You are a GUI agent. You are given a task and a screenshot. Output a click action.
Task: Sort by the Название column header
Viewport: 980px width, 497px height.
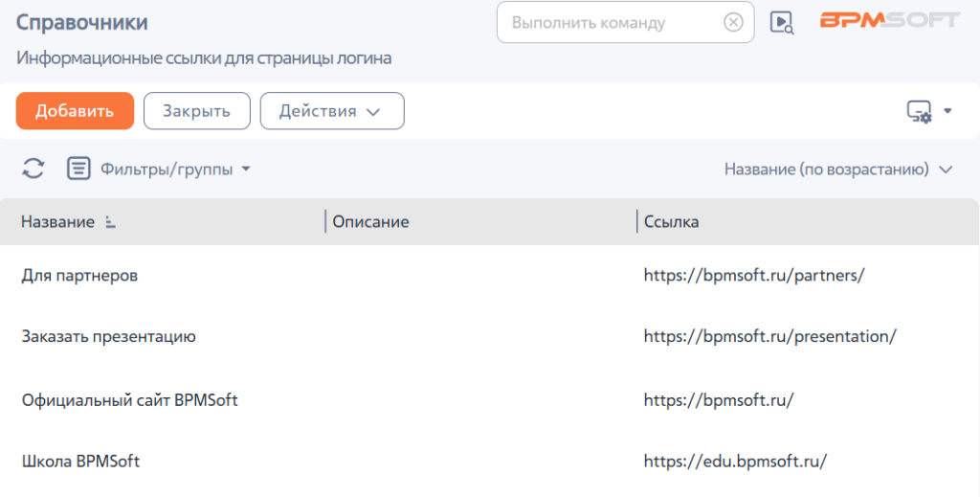[x=57, y=221]
